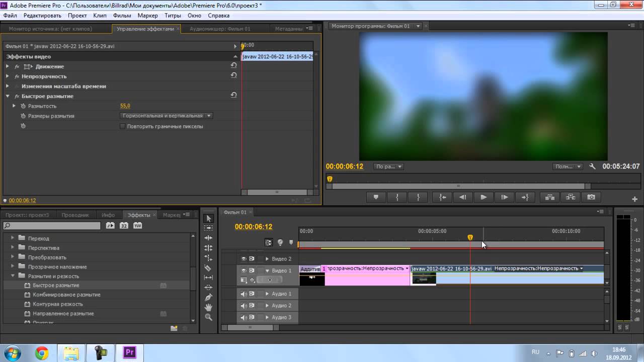The width and height of the screenshot is (644, 362).
Task: Select the Selection arrow tool
Action: pyautogui.click(x=209, y=219)
